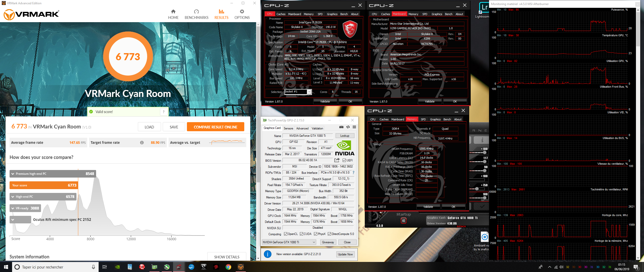Refresh GPU-Z data with the refresh icon
Viewport: 644px width, 272px height.
[x=348, y=127]
